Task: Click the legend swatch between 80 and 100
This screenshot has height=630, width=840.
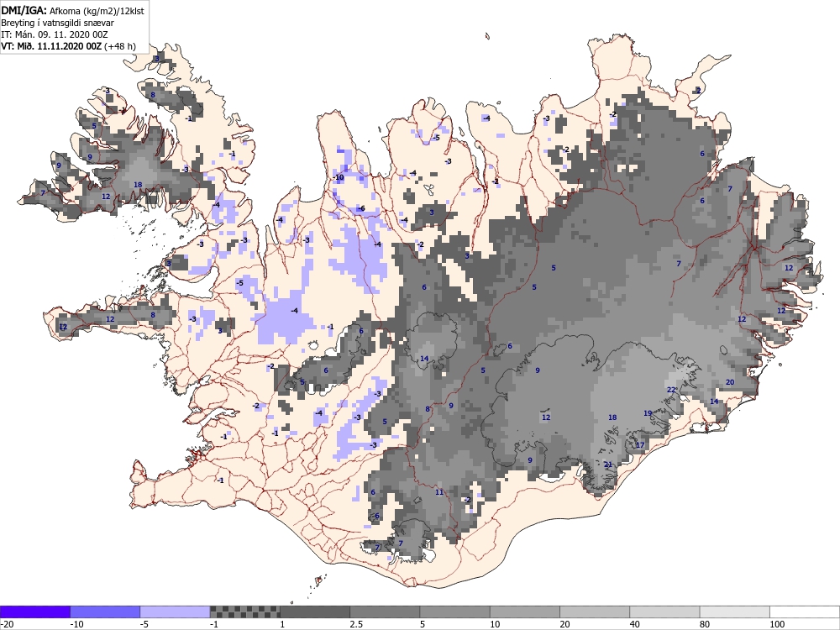Action: tap(734, 612)
